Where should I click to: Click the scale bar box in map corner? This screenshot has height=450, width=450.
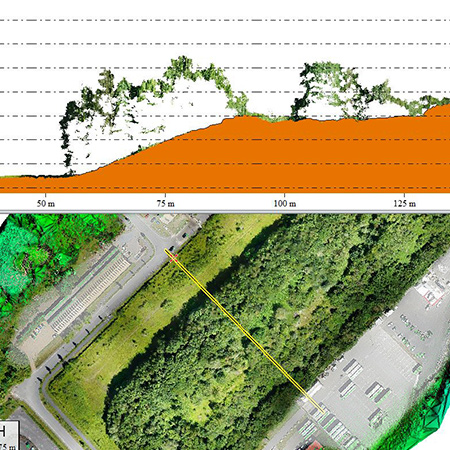click(x=8, y=435)
